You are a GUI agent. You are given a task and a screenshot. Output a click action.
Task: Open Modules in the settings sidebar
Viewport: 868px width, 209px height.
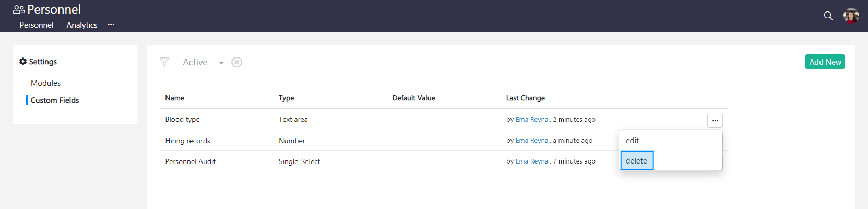(45, 83)
